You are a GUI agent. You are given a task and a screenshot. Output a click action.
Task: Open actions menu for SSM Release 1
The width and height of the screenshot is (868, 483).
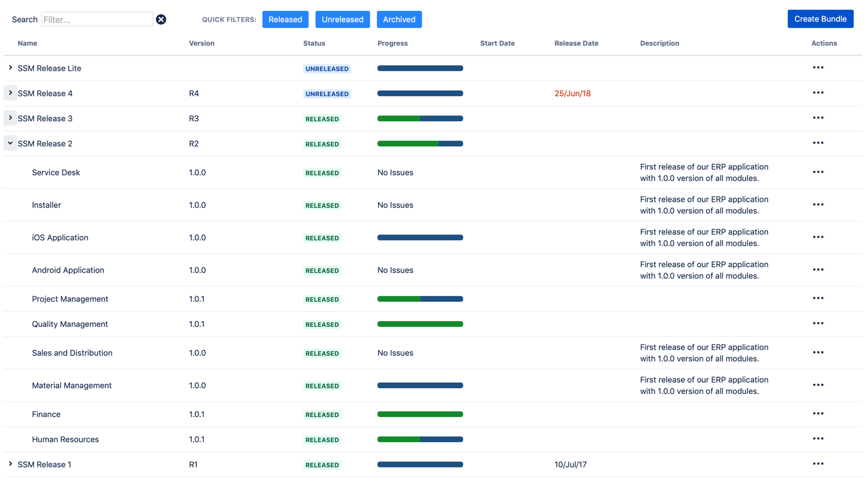point(818,464)
